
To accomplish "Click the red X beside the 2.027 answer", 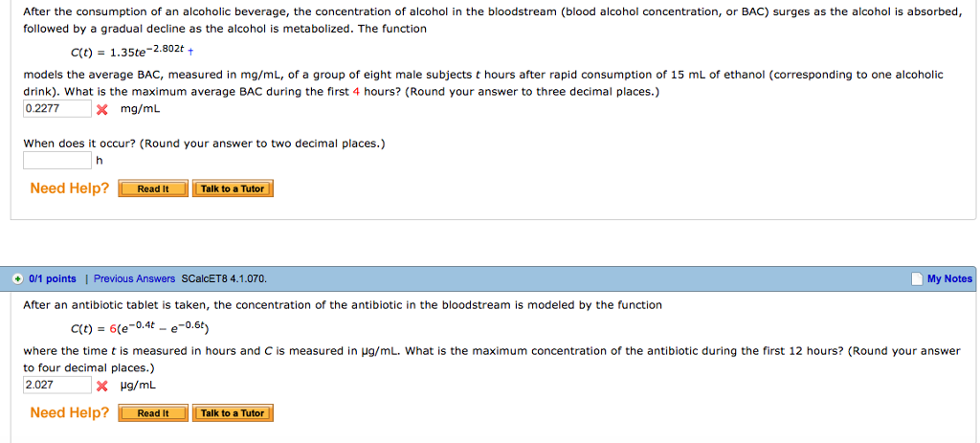I will pyautogui.click(x=101, y=386).
